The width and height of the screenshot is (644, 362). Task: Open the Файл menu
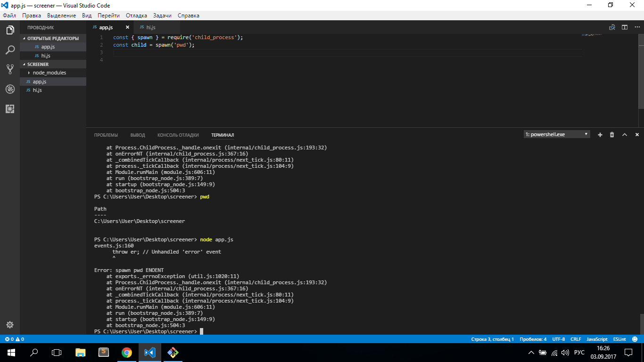coord(9,16)
